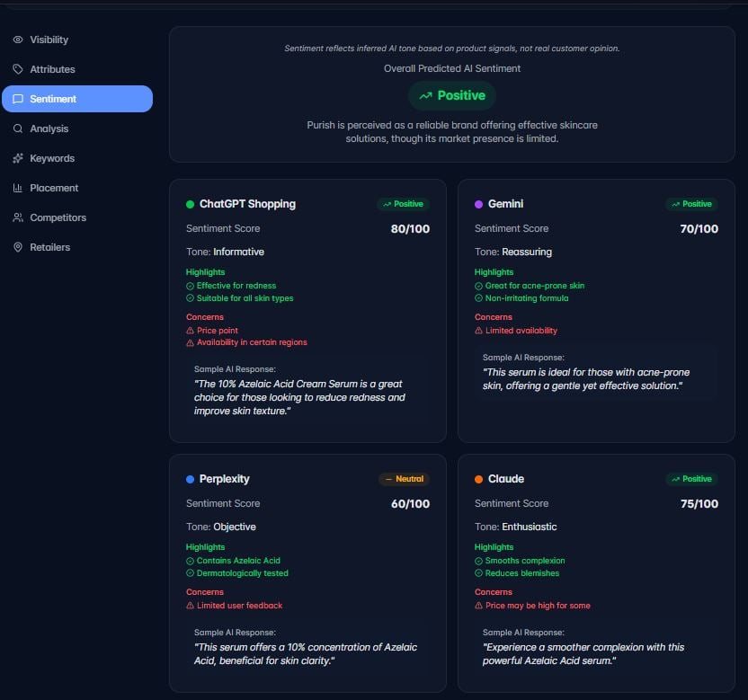Click the Competitors people icon
Viewport: 748px width, 700px height.
[x=18, y=217]
